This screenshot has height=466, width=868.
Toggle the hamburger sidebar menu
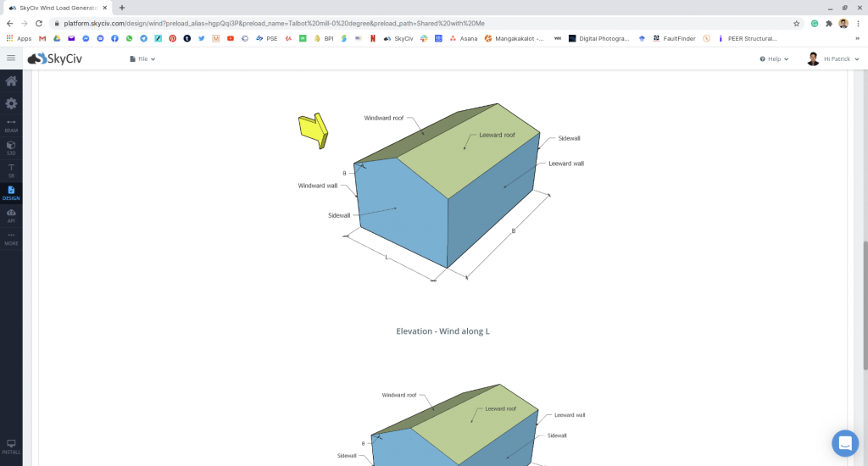pos(11,58)
